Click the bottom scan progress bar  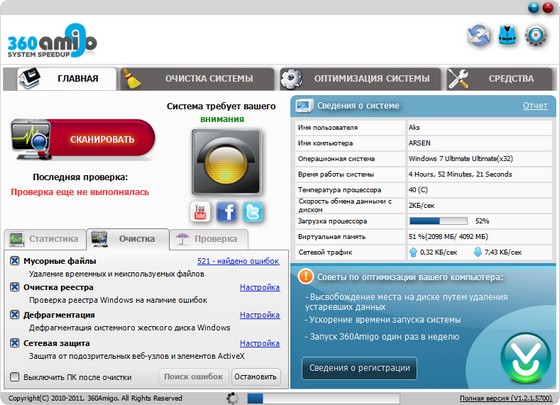coord(323,398)
